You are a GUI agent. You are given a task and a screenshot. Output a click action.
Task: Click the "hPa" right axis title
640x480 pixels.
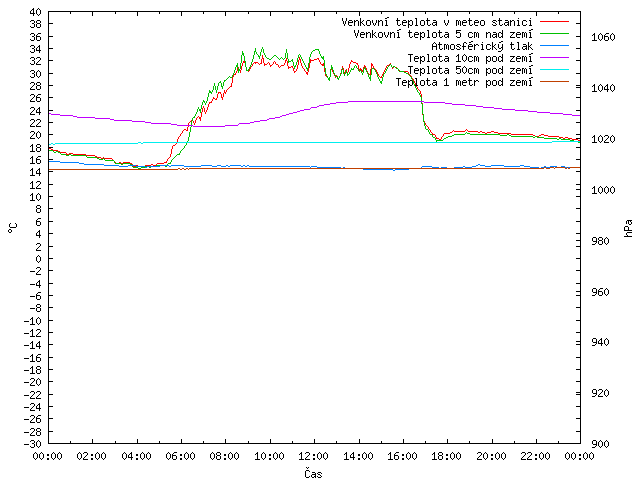click(628, 228)
